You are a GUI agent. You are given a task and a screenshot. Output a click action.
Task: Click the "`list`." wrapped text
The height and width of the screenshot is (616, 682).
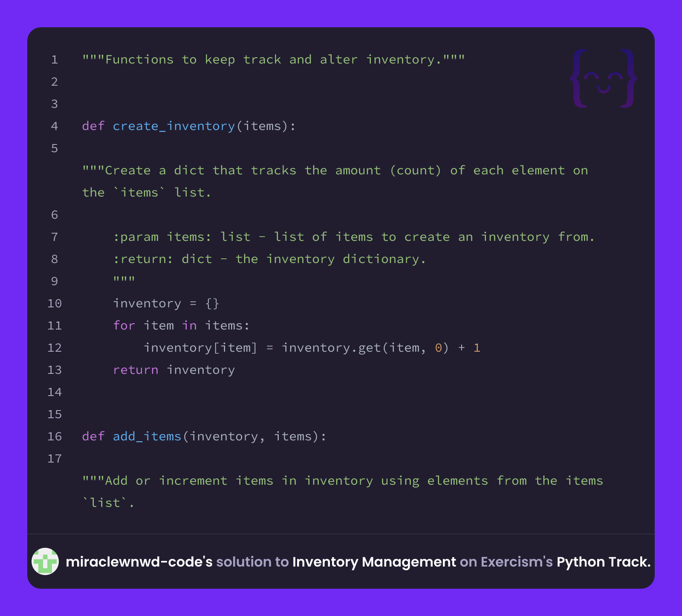[108, 503]
